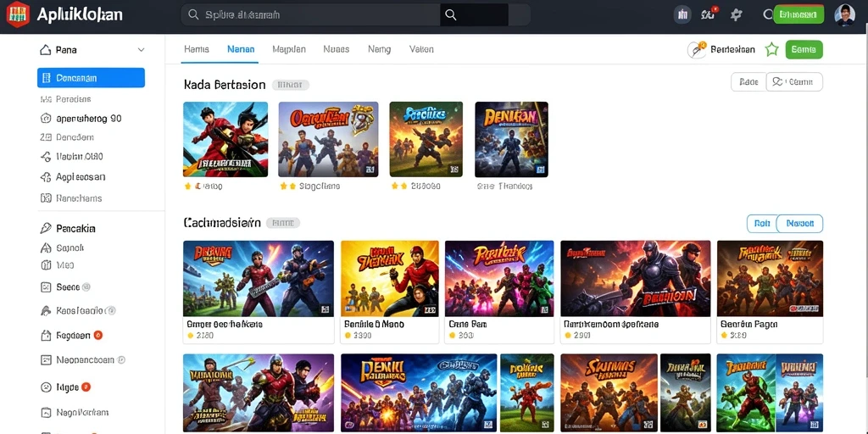Screen dimensions: 868x434
Task: Switch to the Nemg tab
Action: tap(379, 49)
